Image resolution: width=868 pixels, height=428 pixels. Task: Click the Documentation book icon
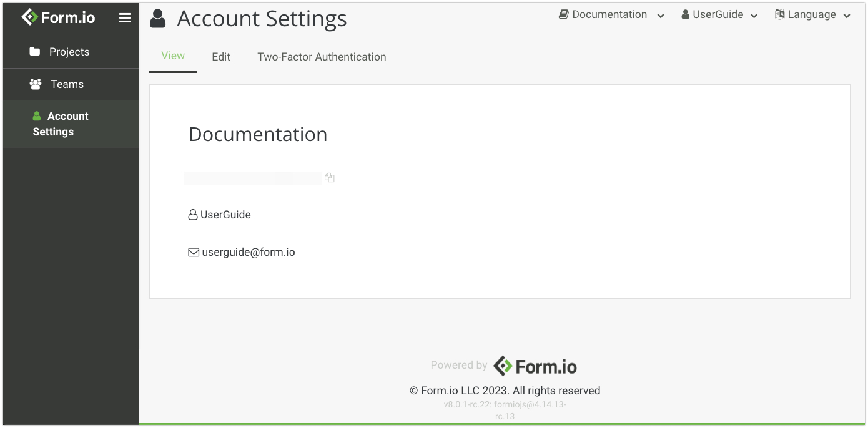tap(564, 14)
